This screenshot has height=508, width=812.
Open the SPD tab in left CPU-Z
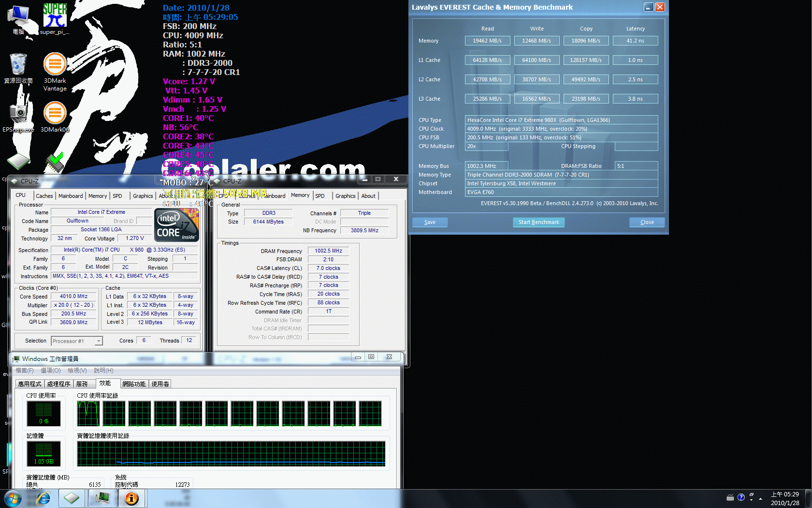[117, 196]
